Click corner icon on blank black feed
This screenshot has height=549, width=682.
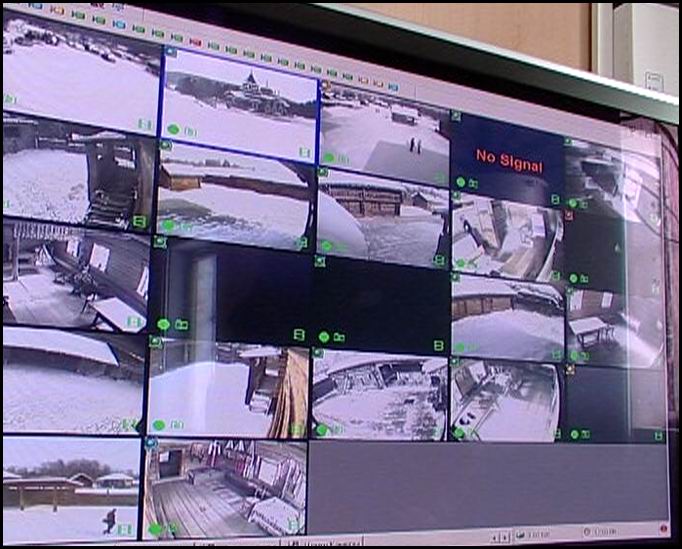pyautogui.click(x=320, y=261)
